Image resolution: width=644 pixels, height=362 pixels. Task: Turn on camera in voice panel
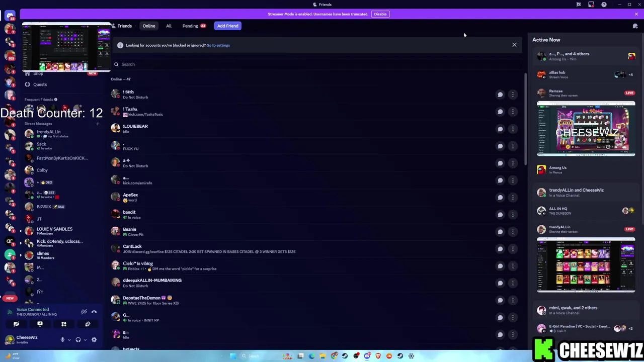click(16, 324)
